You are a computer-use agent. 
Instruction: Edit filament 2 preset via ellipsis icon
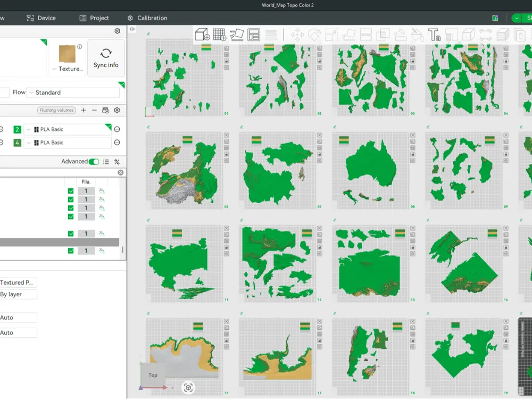(x=117, y=129)
